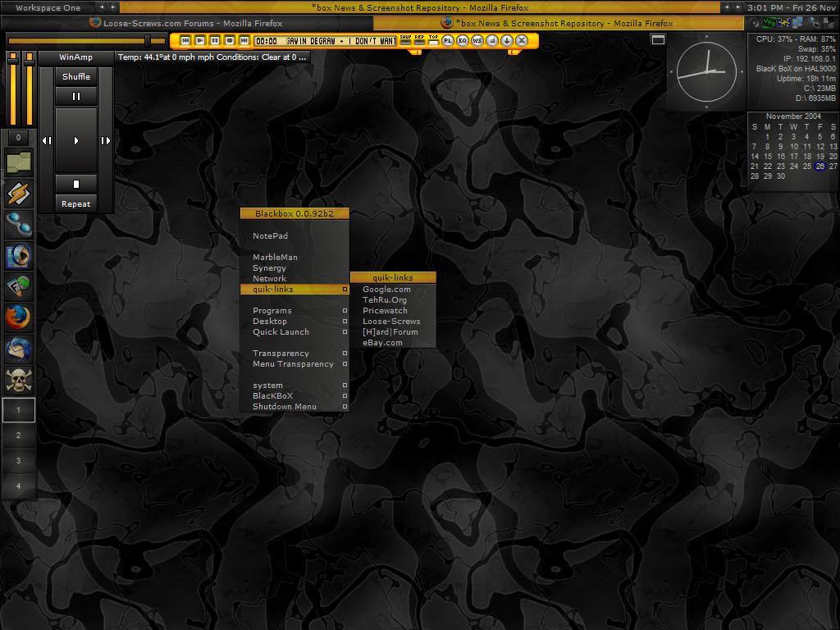Click the green VFD tray icon
The image size is (840, 630).
(769, 23)
